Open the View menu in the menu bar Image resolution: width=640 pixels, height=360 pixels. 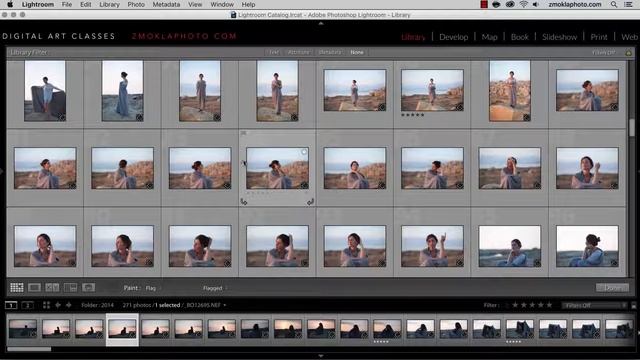coord(195,4)
